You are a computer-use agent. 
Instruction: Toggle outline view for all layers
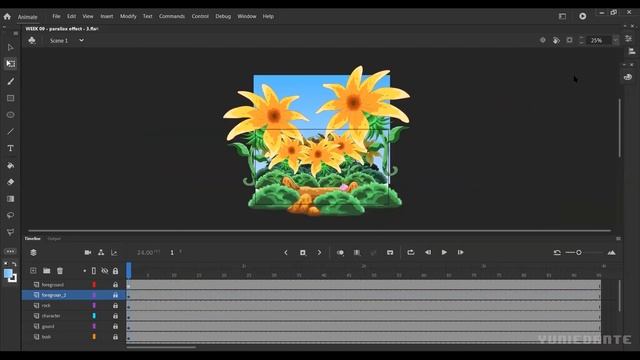pos(94,271)
